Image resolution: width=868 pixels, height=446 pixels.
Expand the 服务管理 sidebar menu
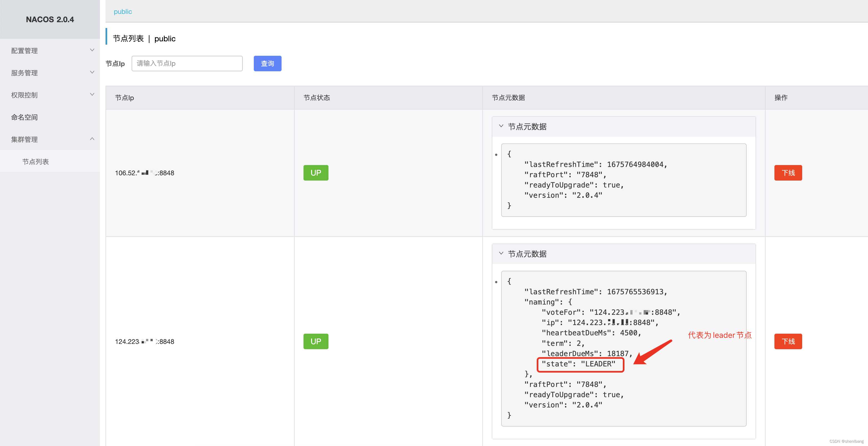50,73
